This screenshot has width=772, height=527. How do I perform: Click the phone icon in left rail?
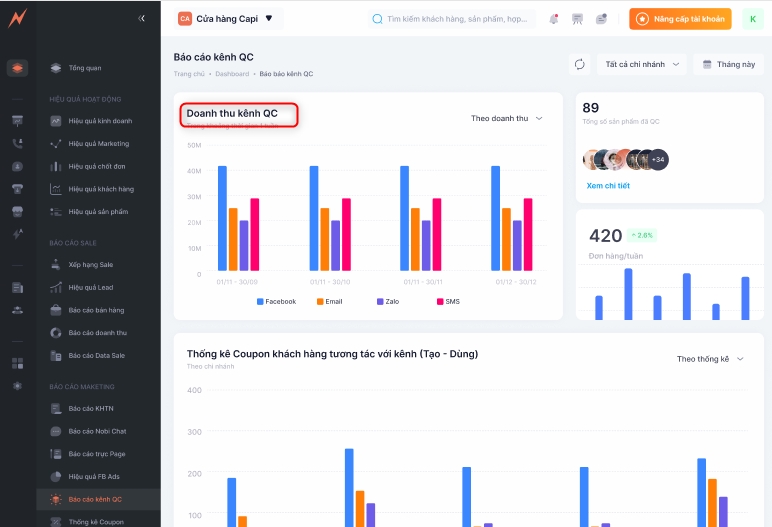click(17, 143)
